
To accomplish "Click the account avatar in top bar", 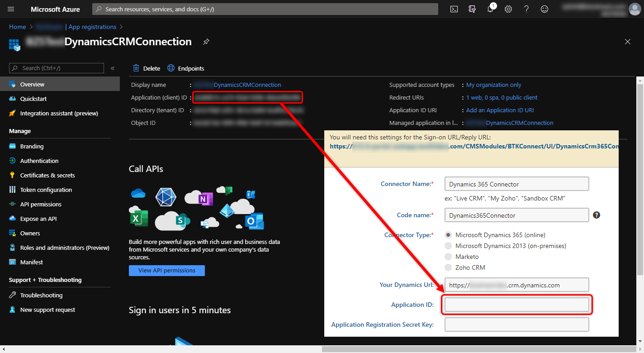I will [x=635, y=9].
